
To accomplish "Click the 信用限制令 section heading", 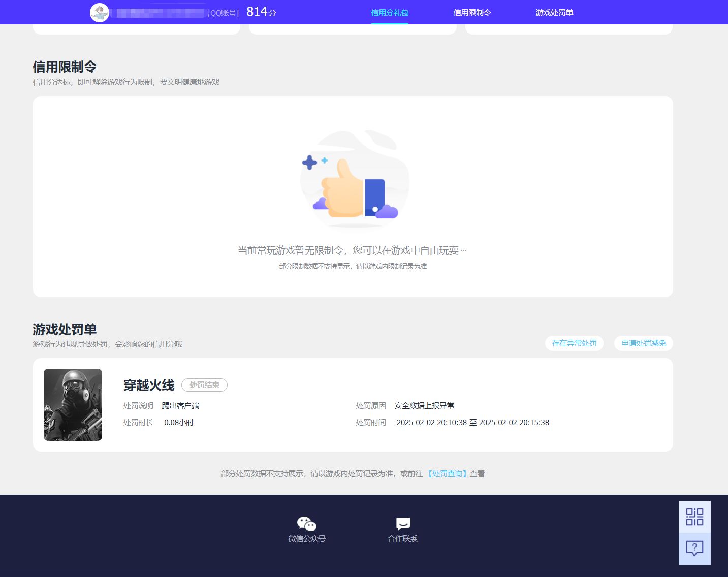I will 65,67.
